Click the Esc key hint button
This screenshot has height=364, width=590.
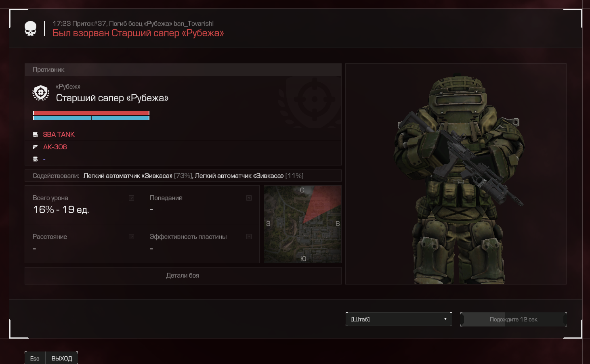pos(35,358)
